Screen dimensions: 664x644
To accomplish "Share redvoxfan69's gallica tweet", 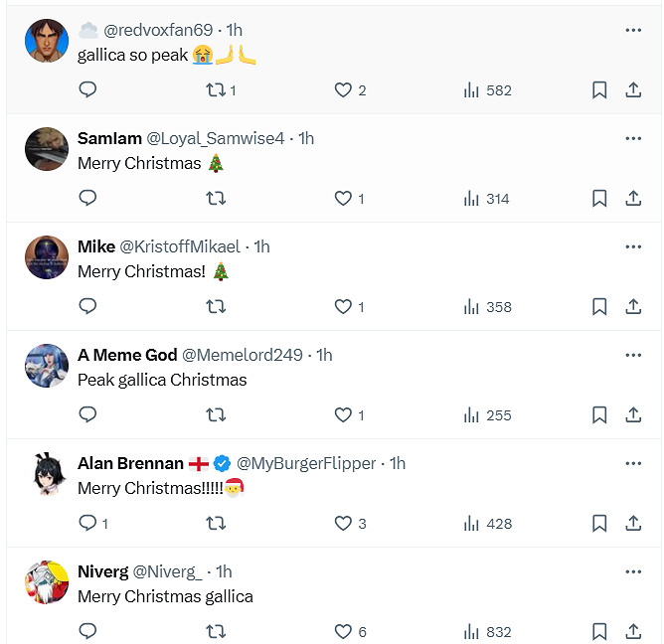I will [x=633, y=90].
